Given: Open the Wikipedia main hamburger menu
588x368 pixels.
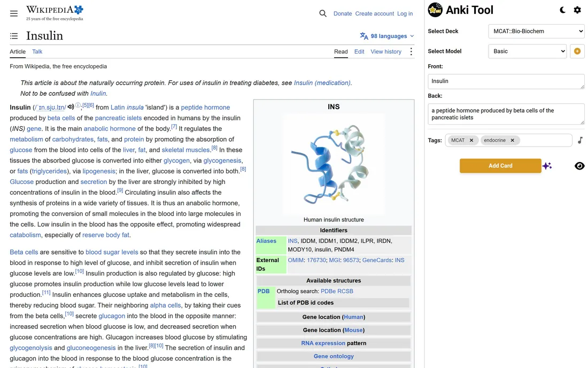Looking at the screenshot, I should click(x=14, y=13).
